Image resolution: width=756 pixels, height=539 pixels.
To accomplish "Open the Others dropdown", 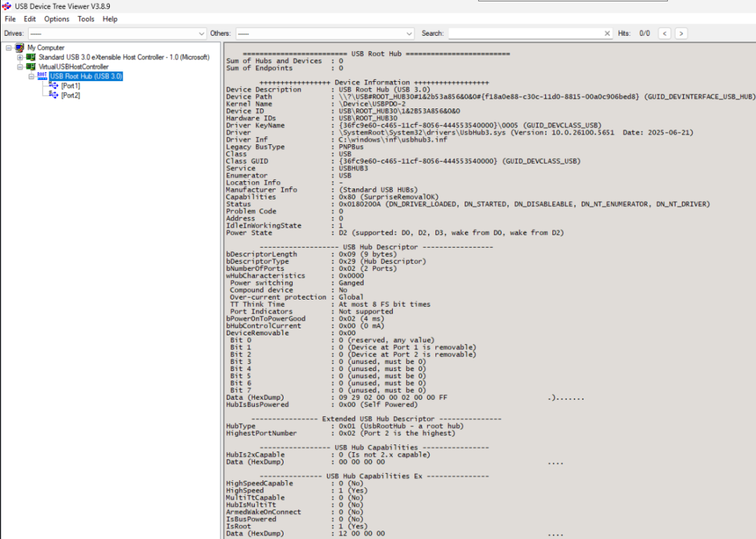I will click(325, 34).
